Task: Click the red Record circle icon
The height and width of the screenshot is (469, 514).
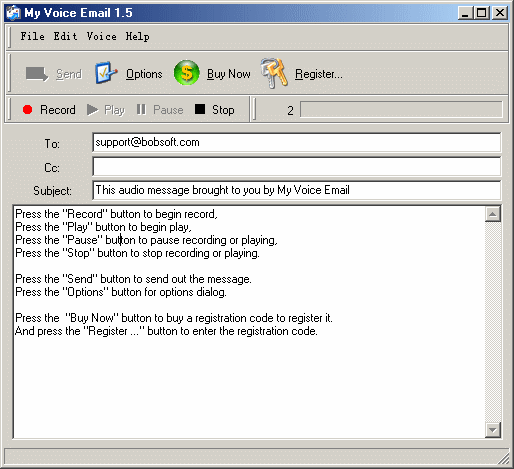Action: pos(27,109)
